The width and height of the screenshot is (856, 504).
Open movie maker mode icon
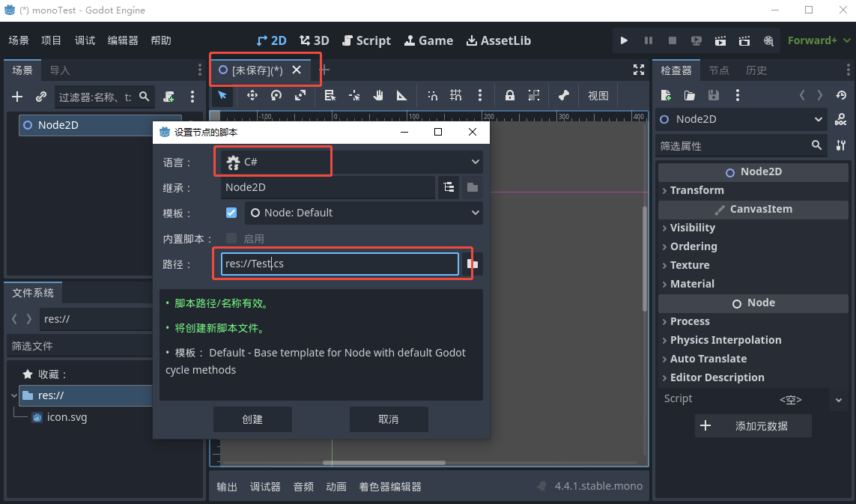(768, 40)
